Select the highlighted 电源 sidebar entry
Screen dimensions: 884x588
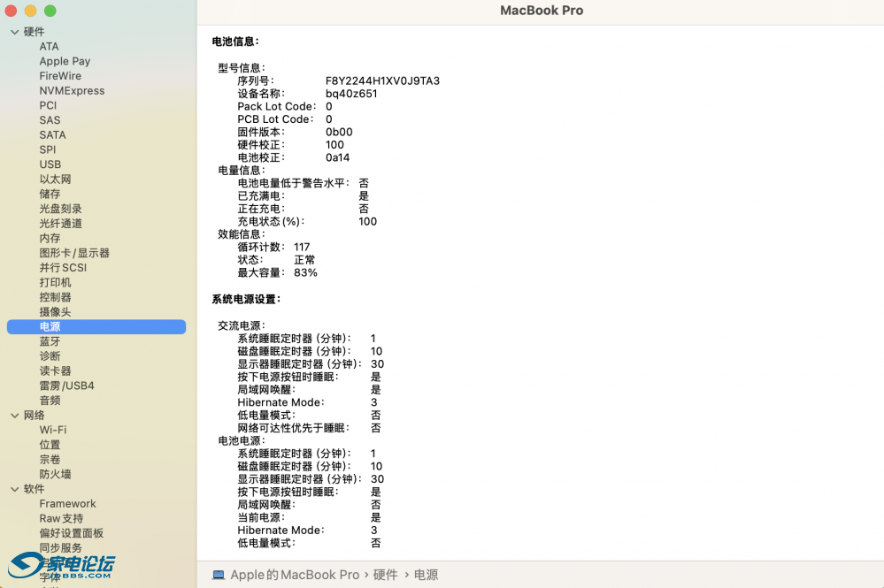96,326
